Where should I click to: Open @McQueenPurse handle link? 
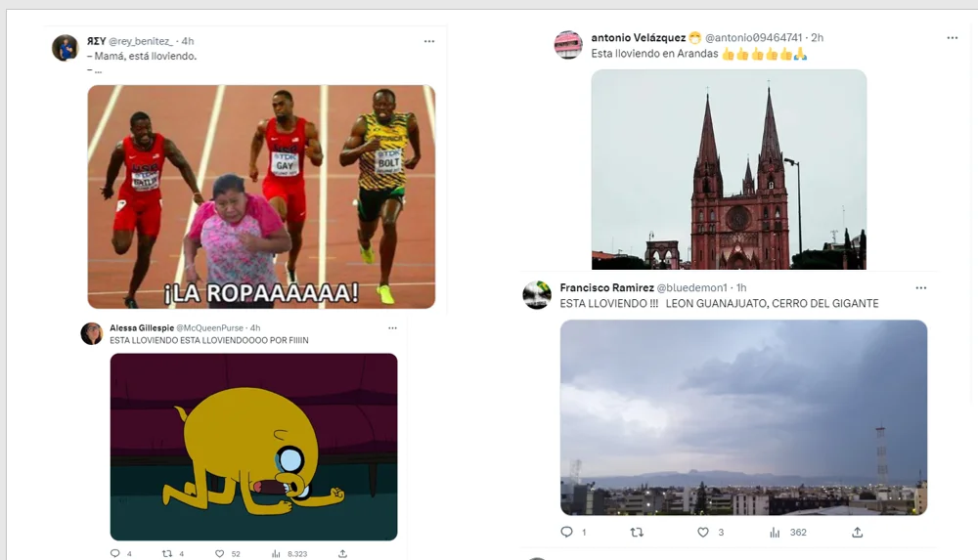pyautogui.click(x=209, y=328)
